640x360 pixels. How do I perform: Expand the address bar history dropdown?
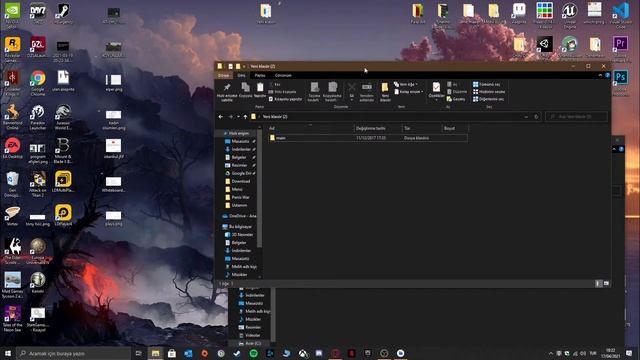coord(526,117)
